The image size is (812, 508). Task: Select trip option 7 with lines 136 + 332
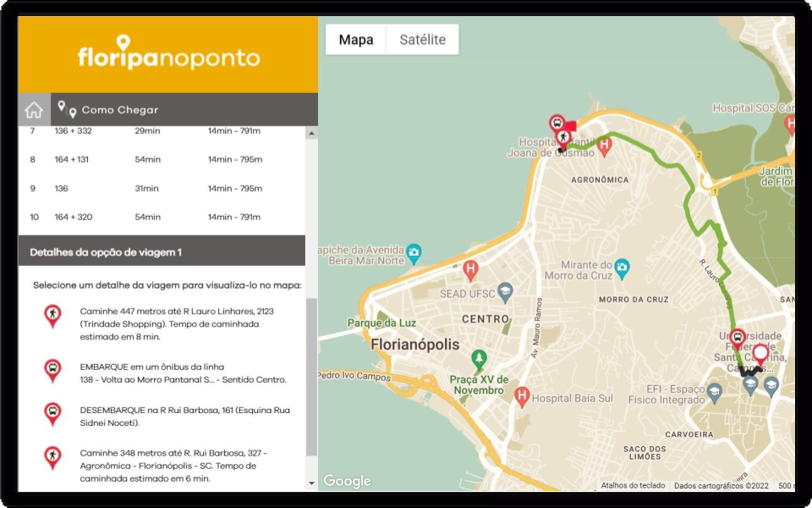pos(162,132)
